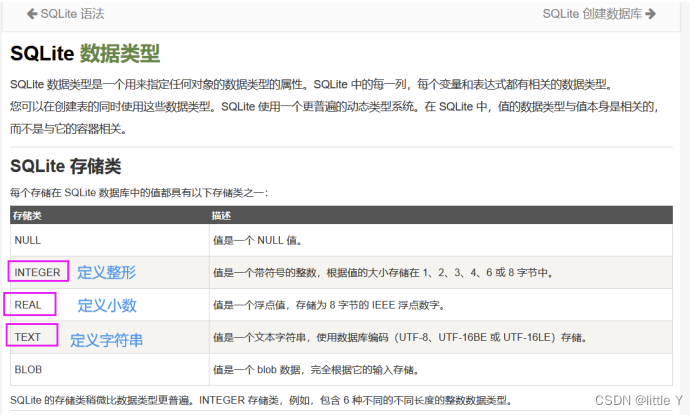Click the description mentioning UTF-8, UTF-16BE
The image size is (698, 415).
click(400, 338)
